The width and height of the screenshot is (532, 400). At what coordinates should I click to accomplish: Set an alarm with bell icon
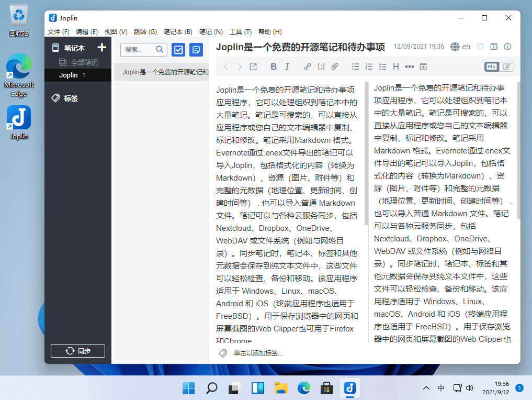pos(480,47)
